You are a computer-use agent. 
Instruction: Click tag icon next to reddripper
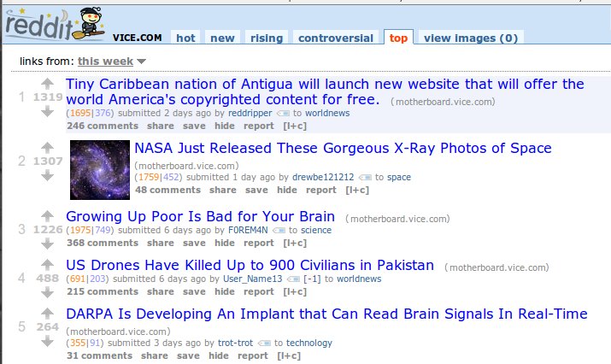pos(284,114)
